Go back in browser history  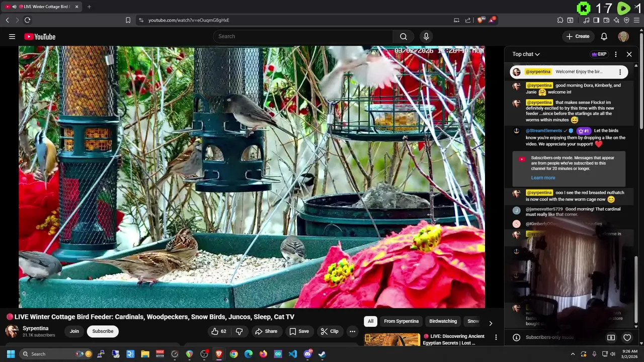pos(7,20)
